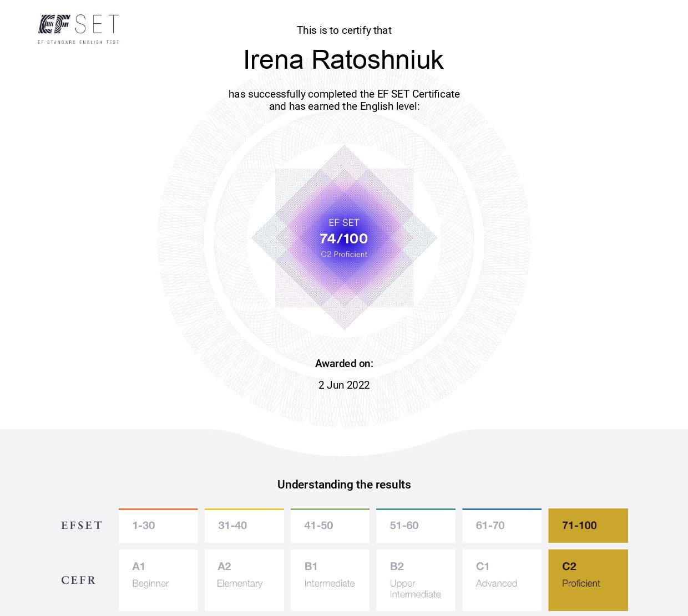This screenshot has width=688, height=616.
Task: Click the B2 Upper Intermediate CEFR box
Action: (x=416, y=580)
